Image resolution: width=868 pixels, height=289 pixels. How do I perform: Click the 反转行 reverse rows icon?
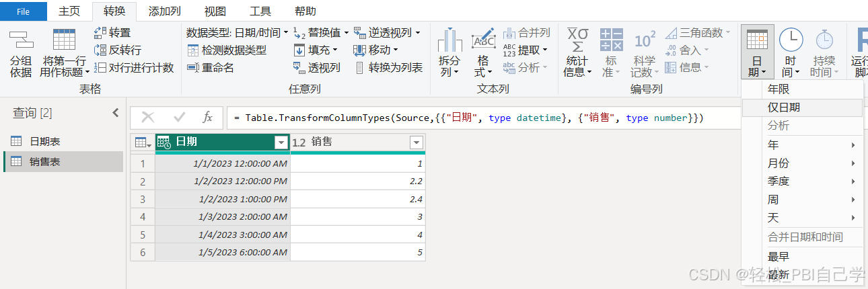tap(100, 50)
